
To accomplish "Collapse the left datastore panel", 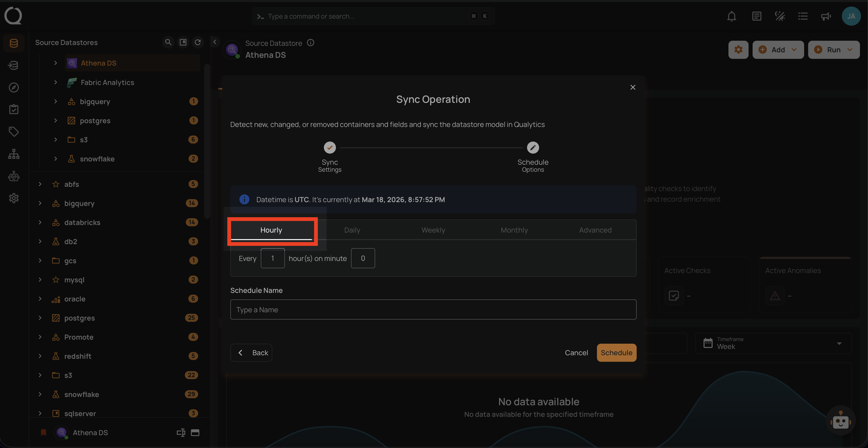I will (215, 42).
